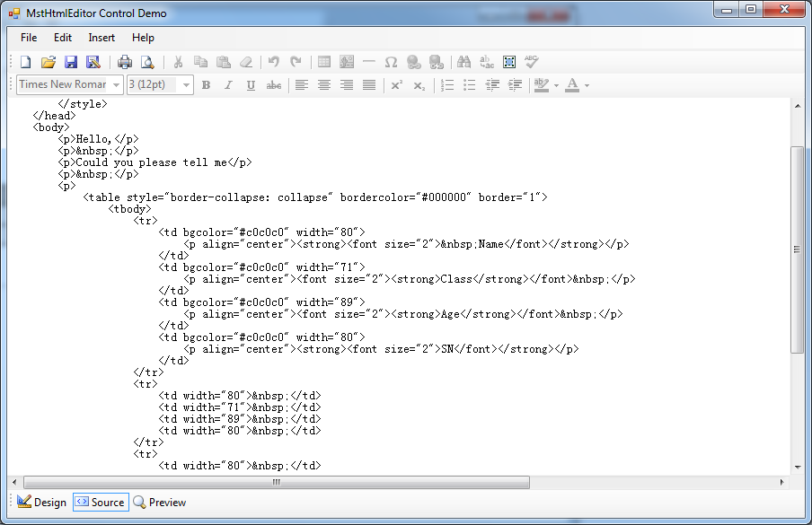The width and height of the screenshot is (812, 525).
Task: Remove hyperlink with the unlink icon
Action: [x=437, y=62]
